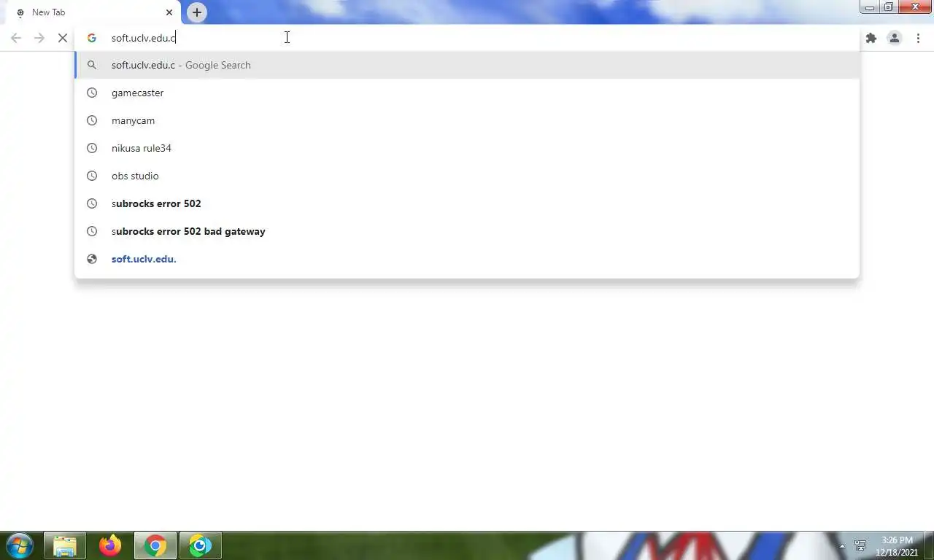Screen dimensions: 934x560
Task: Close the New Tab tab
Action: 169,12
